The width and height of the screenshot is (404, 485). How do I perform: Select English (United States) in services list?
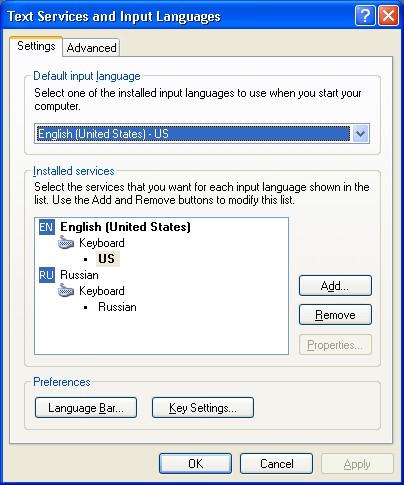pyautogui.click(x=125, y=227)
